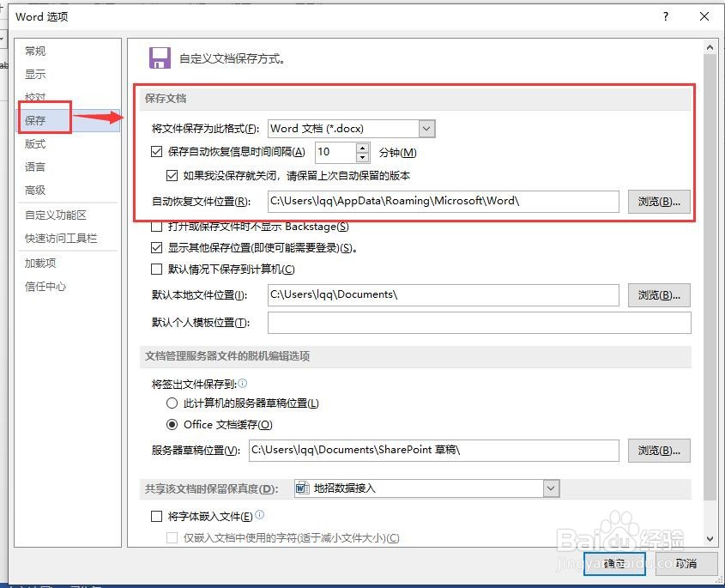Viewport: 725px width, 588px height.
Task: Click the scrollbar up arrow
Action: tap(710, 47)
